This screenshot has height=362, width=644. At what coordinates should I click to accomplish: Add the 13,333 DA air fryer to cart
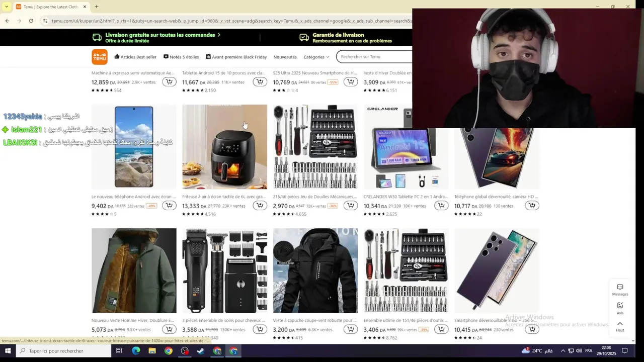click(260, 206)
